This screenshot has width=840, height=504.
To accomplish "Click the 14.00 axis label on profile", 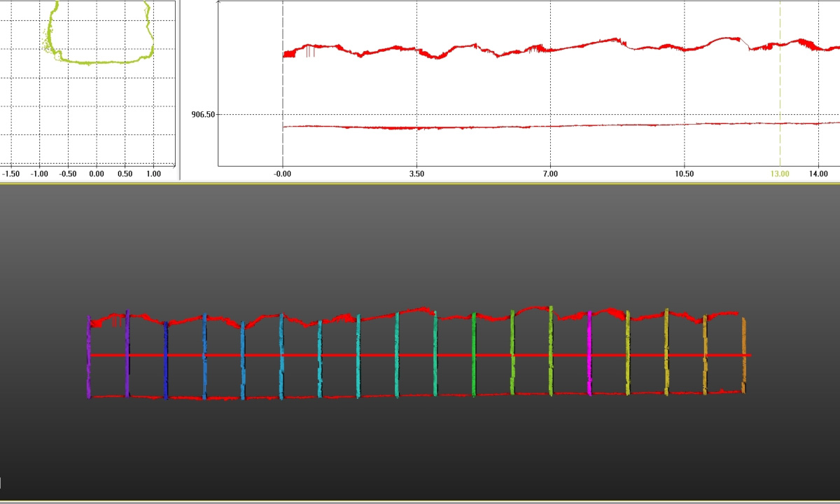I will (818, 174).
